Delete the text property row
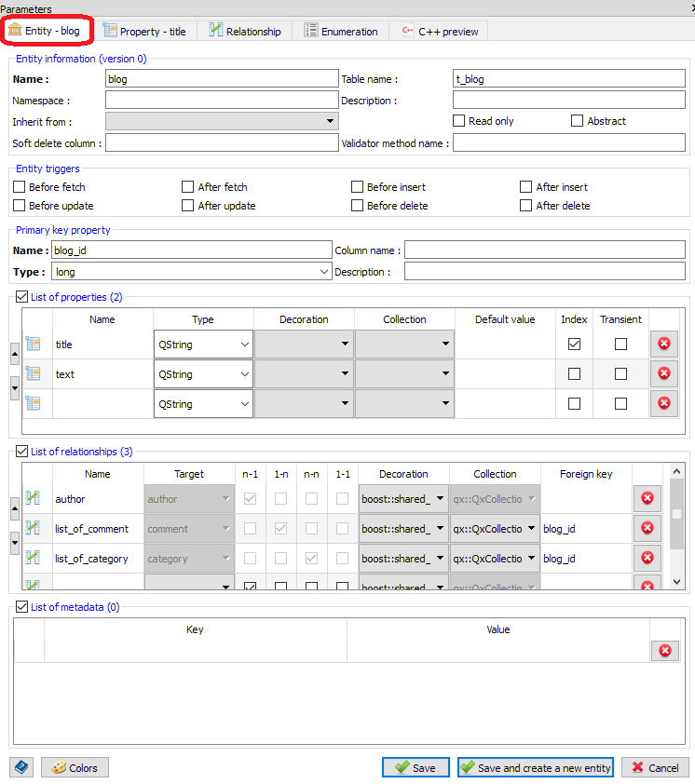Image resolution: width=695 pixels, height=784 pixels. (x=663, y=373)
